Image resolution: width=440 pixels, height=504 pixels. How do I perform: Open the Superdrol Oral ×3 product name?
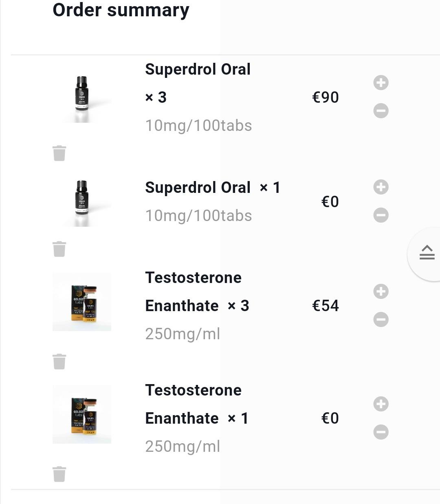tap(198, 69)
